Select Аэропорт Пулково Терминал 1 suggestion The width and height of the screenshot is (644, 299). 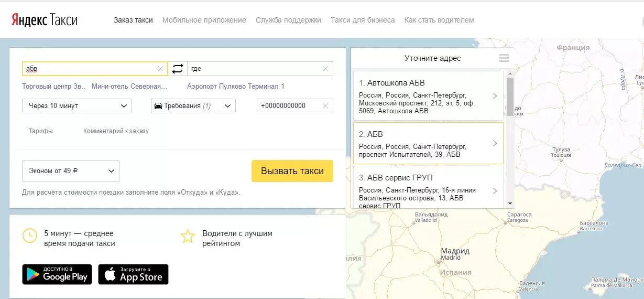click(x=236, y=87)
